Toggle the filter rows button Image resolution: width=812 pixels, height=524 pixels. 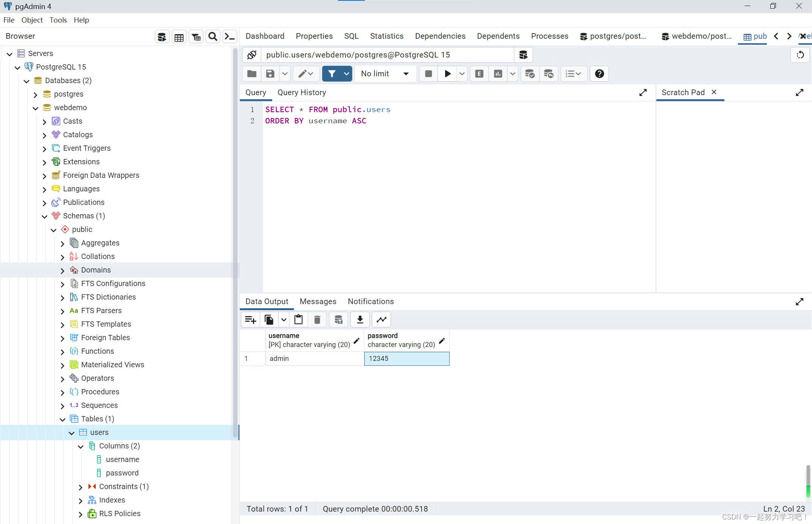(332, 74)
